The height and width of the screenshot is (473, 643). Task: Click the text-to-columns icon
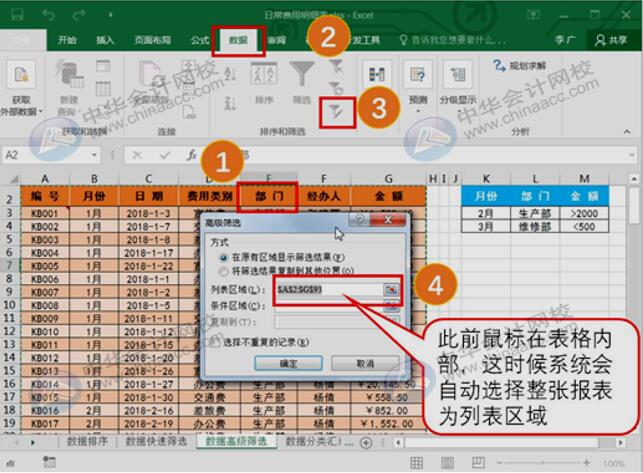point(377,75)
